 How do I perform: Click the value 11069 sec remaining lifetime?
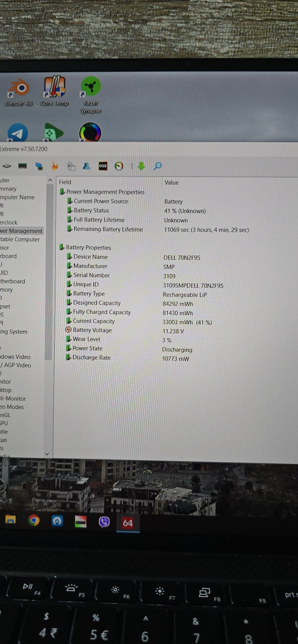(206, 230)
